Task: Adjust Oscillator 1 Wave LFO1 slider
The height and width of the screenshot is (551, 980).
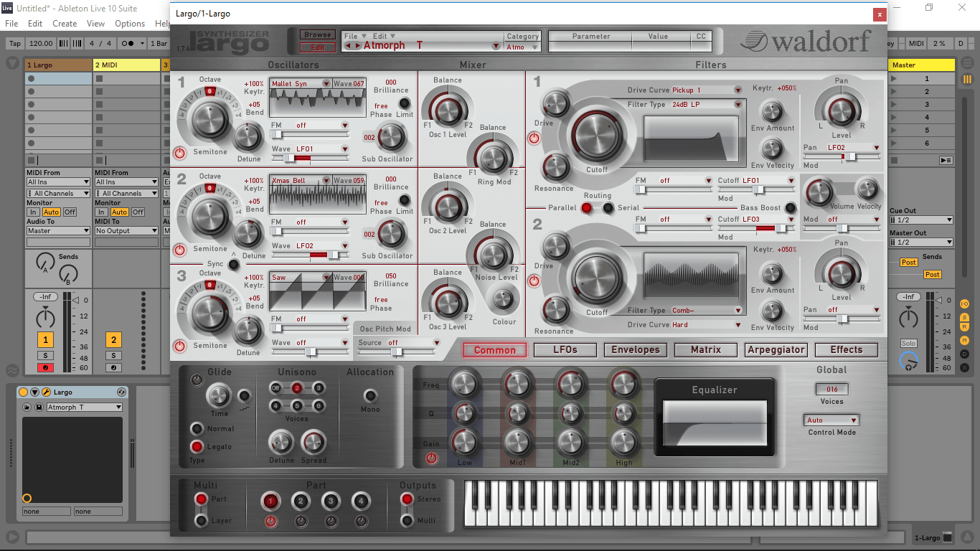Action: tap(310, 158)
